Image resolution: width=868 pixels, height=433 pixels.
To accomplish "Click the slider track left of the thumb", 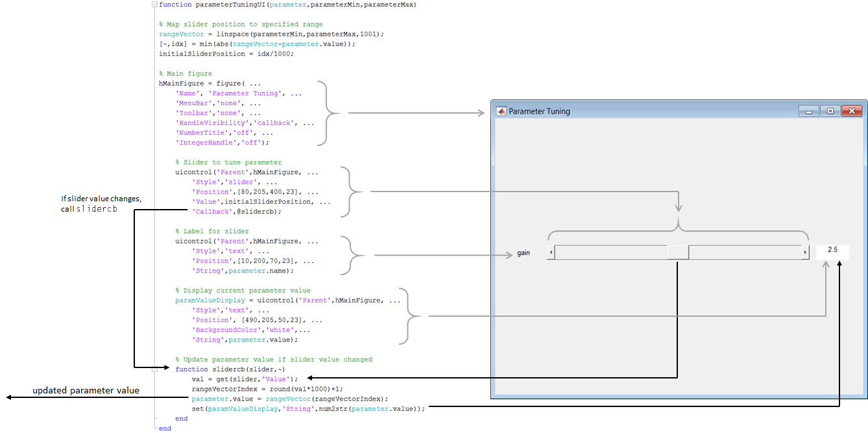I will pyautogui.click(x=611, y=253).
